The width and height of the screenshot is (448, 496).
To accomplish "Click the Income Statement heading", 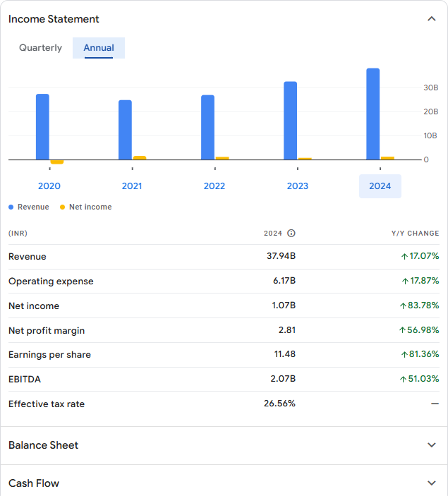I will [54, 19].
